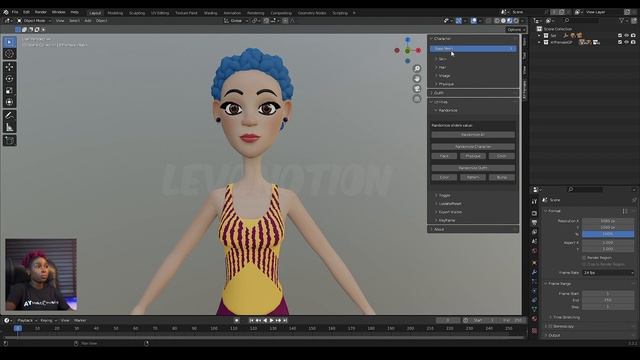Open the timeline Playback menu
The image size is (640, 360).
click(27, 320)
